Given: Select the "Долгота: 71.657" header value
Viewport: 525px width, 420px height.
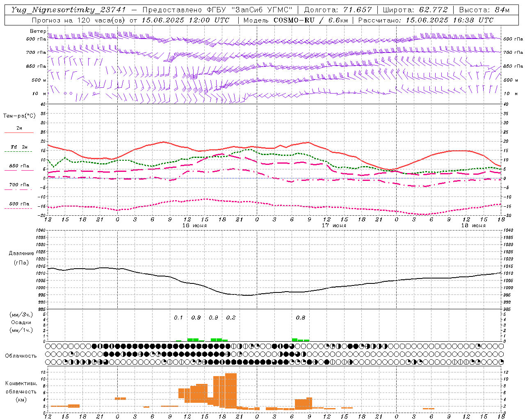Looking at the screenshot, I should coord(338,10).
